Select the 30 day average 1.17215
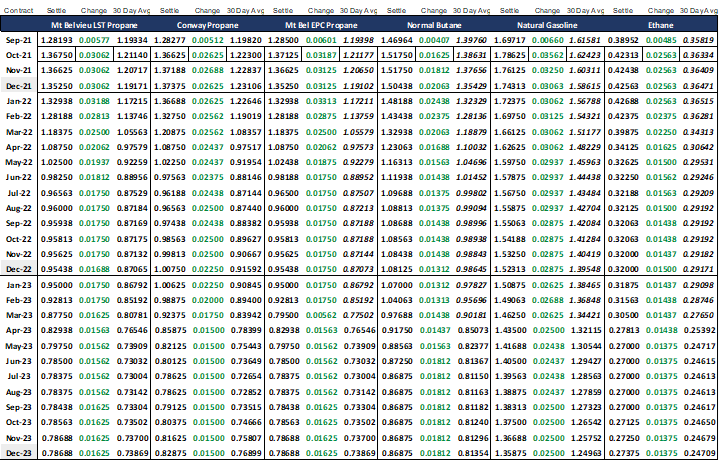719x461 pixels. pyautogui.click(x=132, y=101)
